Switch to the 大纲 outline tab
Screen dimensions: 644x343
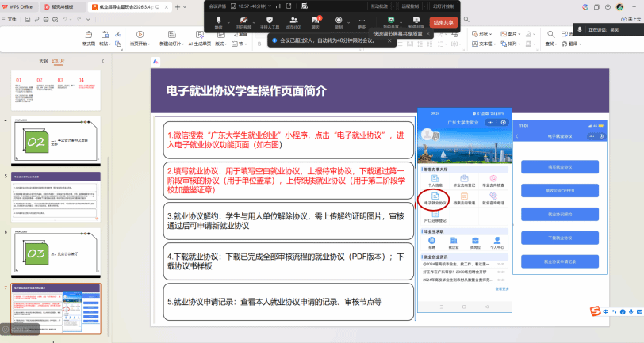click(x=44, y=60)
